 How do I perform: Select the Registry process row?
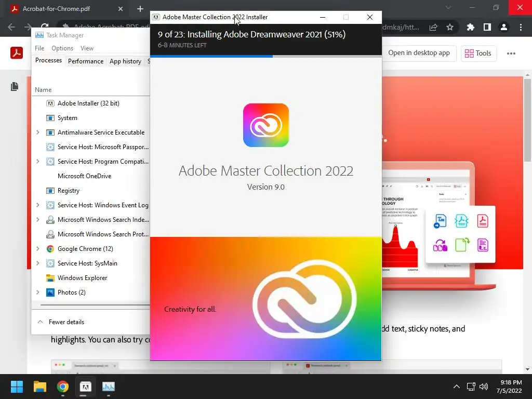tap(90, 191)
